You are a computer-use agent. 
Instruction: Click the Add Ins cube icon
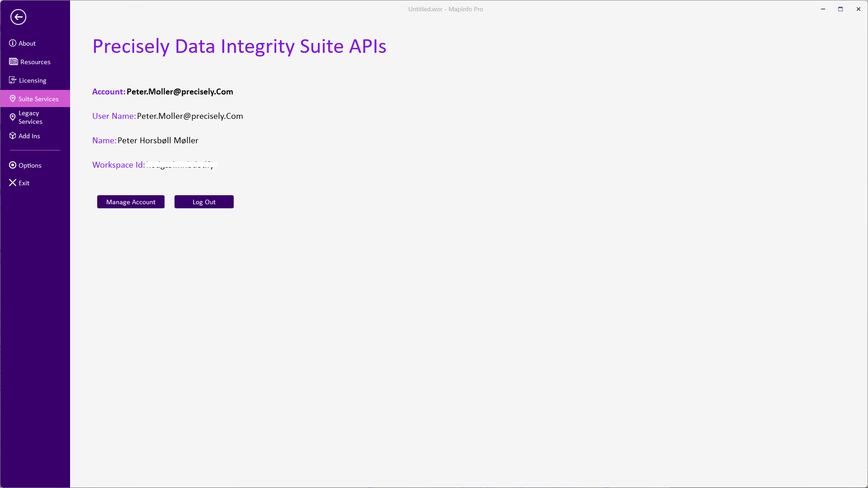pos(13,136)
